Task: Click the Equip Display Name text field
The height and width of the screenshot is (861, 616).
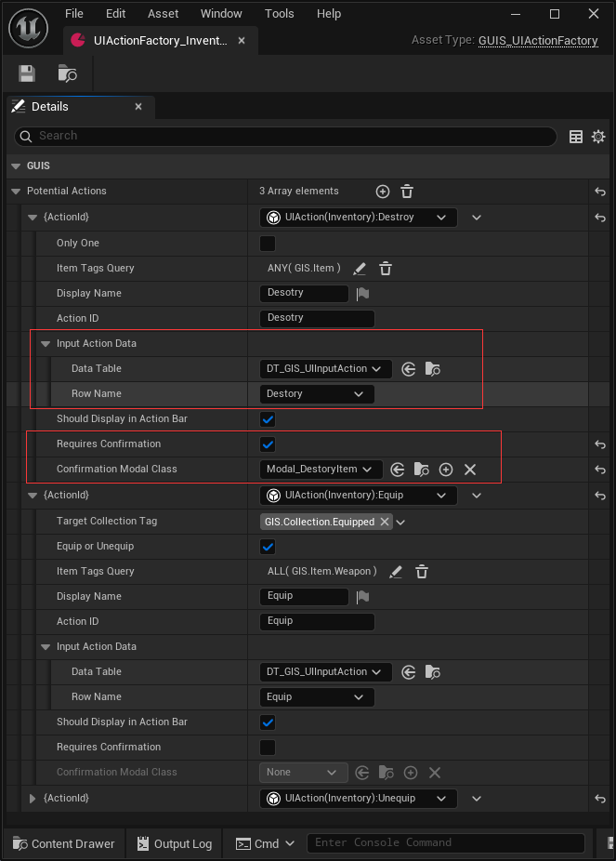Action: [x=304, y=596]
